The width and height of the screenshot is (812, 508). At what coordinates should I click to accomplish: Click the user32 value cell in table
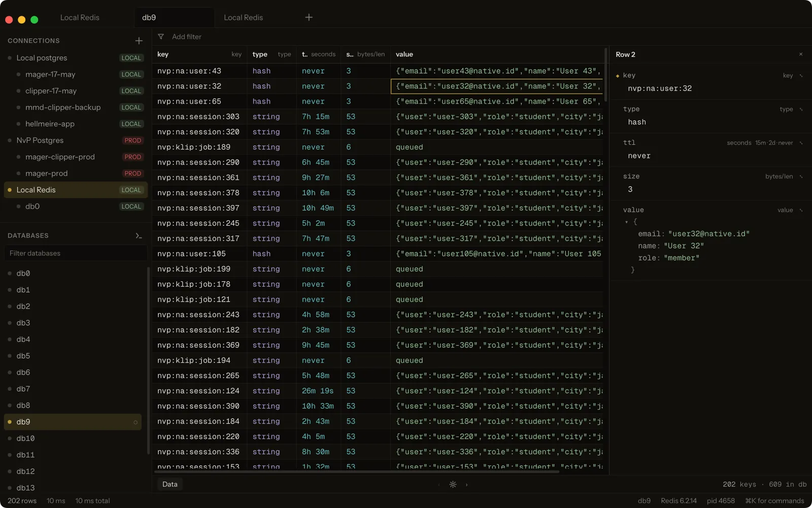point(497,86)
